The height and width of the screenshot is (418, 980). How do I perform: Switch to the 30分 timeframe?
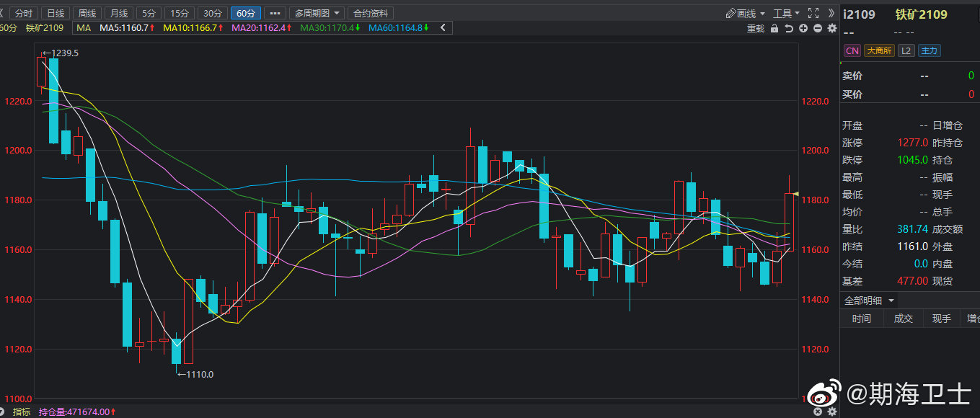point(212,14)
